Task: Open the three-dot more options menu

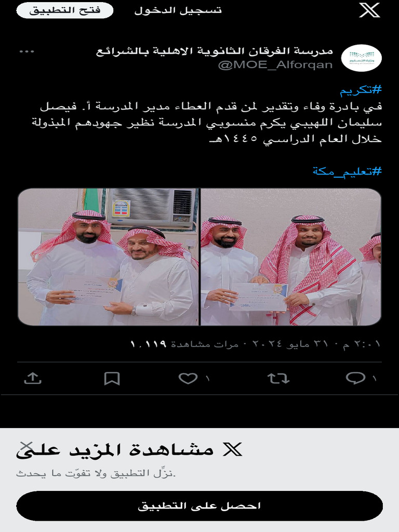Action: pyautogui.click(x=27, y=51)
